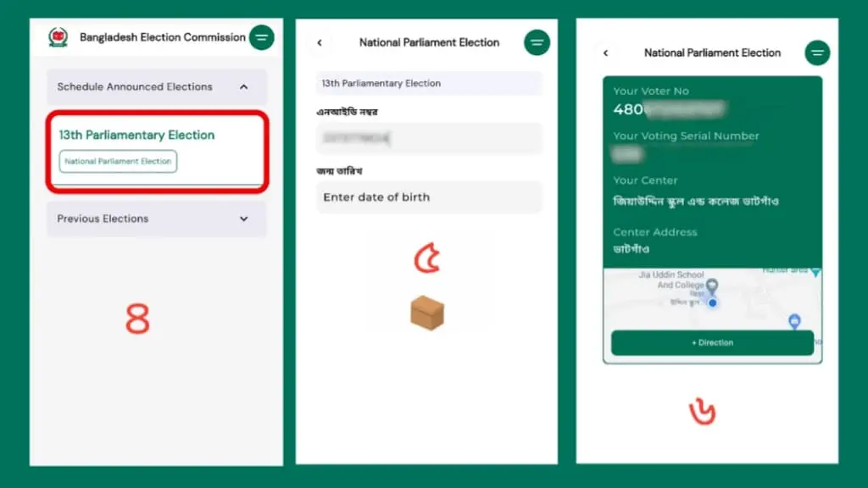Click the Enter date of birth field
This screenshot has height=488, width=868.
click(x=428, y=197)
